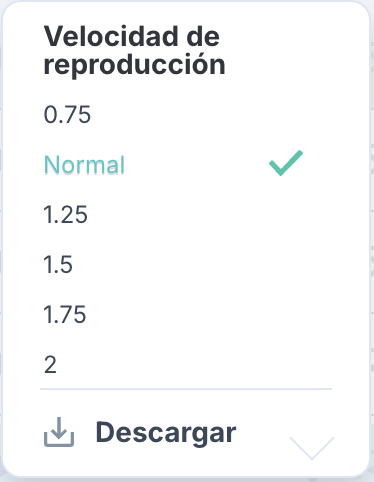This screenshot has height=482, width=374.
Task: Click the Descargar label
Action: pos(166,432)
